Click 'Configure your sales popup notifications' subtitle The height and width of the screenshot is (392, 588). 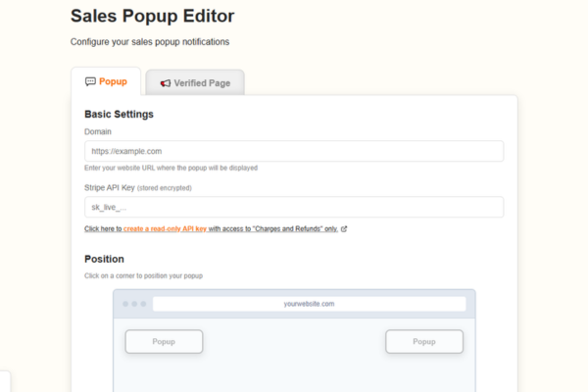150,41
